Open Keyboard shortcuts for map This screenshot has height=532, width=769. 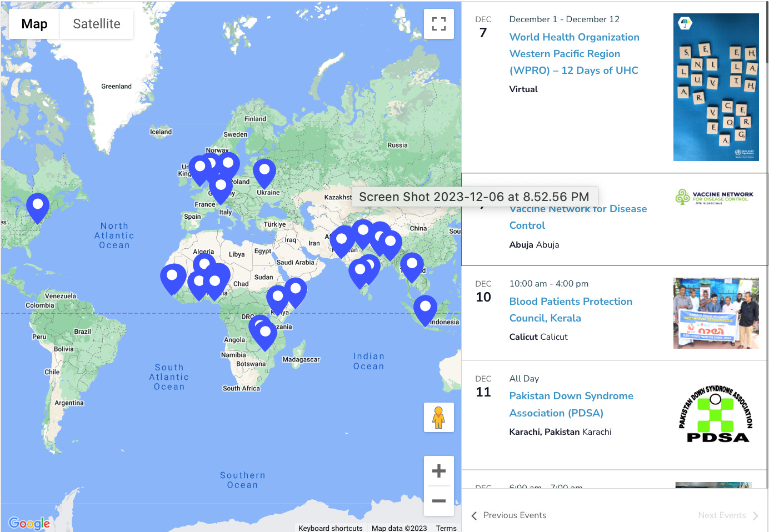(x=331, y=528)
